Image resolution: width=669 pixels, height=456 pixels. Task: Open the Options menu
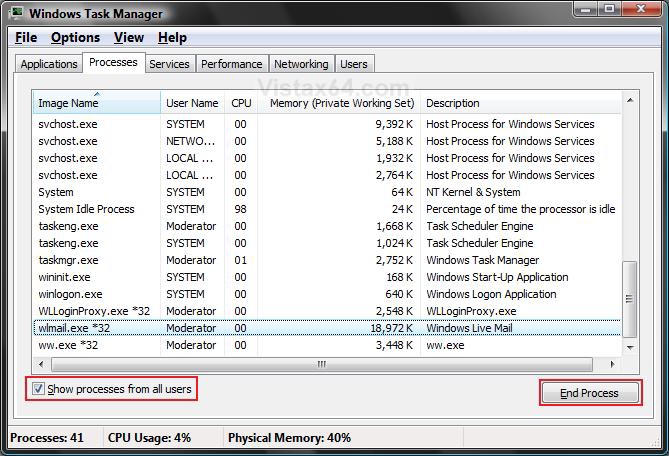coord(76,38)
